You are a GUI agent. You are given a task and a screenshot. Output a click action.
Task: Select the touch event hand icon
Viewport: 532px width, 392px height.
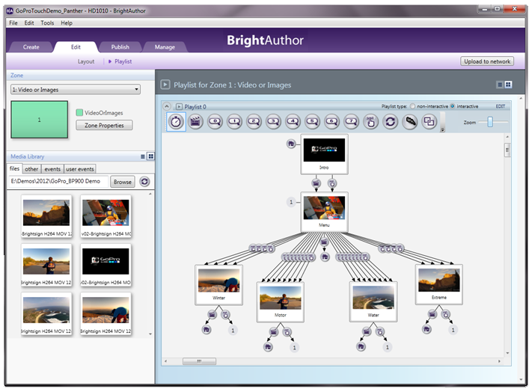click(x=370, y=122)
